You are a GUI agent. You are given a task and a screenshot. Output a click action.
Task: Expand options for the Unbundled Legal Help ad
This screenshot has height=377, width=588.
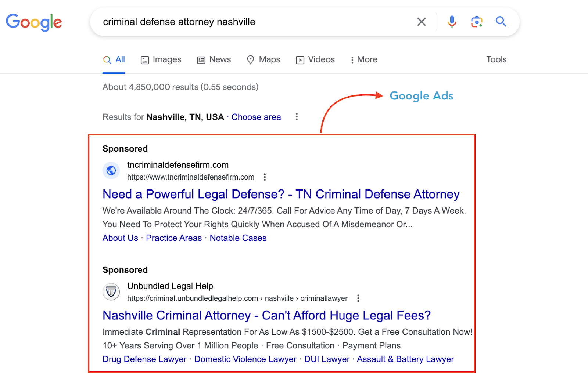coord(358,298)
